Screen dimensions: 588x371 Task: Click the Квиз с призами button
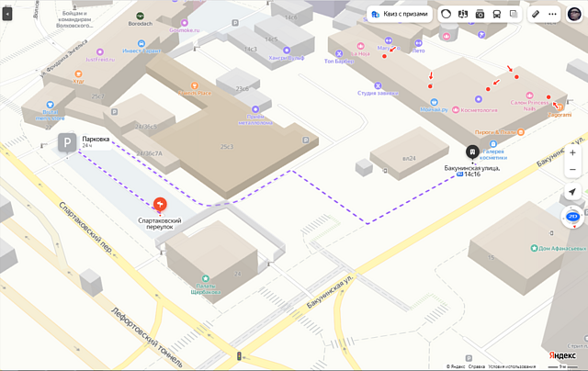[400, 15]
